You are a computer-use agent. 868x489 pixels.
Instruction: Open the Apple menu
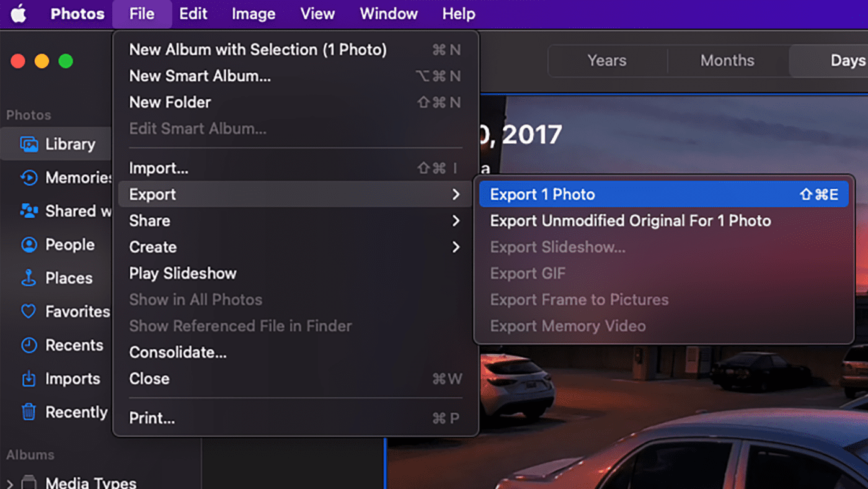[19, 14]
